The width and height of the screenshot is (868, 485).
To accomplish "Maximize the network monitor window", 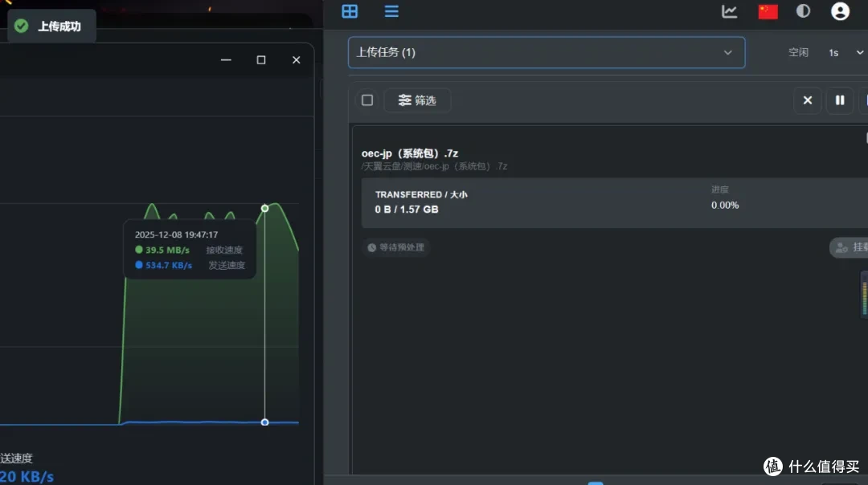I will click(260, 59).
